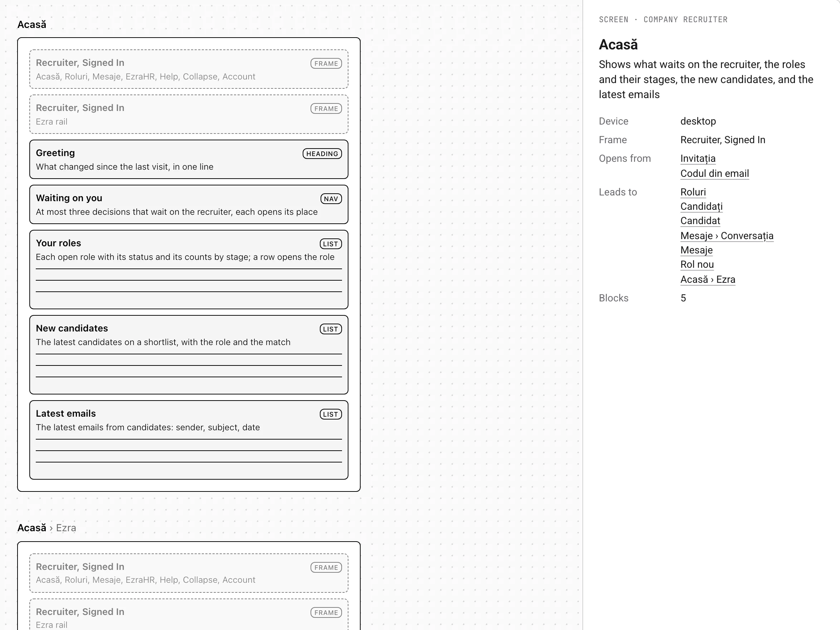Screen dimensions: 840x630
Task: Select the New candidates list block
Action: (x=189, y=354)
